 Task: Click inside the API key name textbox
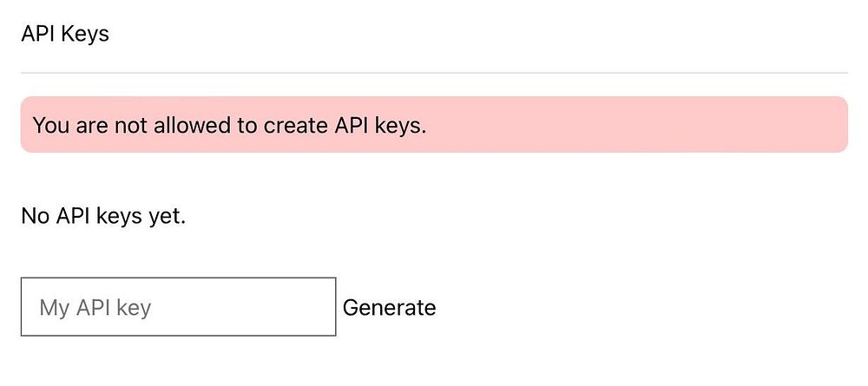point(178,307)
